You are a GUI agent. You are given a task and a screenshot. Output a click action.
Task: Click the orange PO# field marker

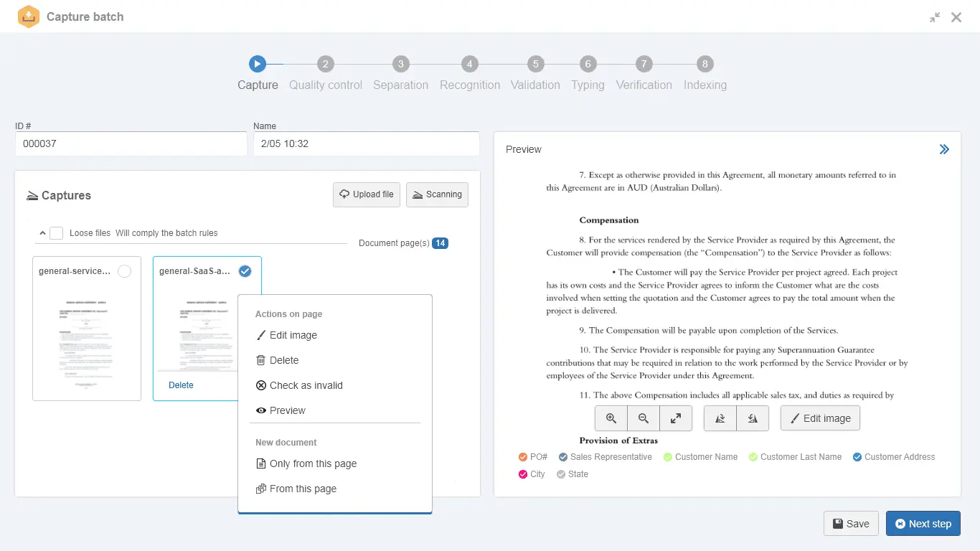(x=523, y=457)
